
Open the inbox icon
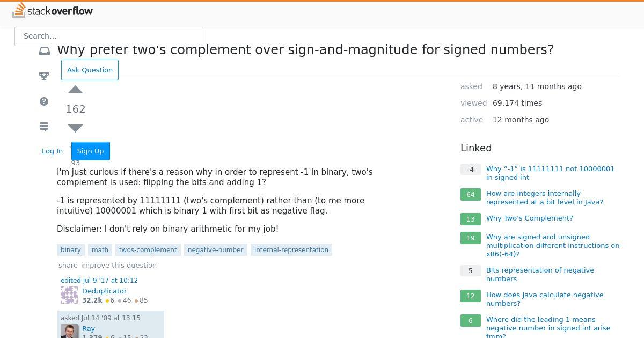45,51
